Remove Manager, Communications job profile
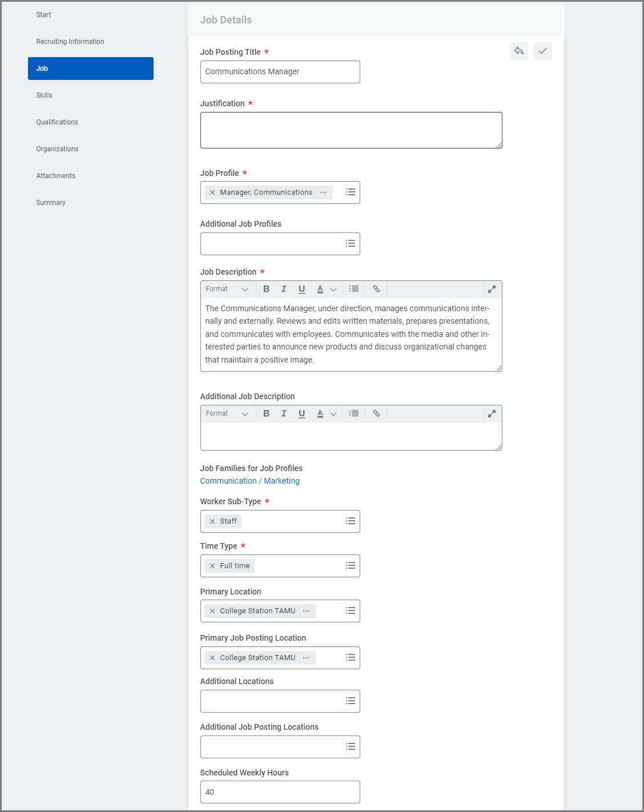Image resolution: width=644 pixels, height=812 pixels. [x=212, y=192]
